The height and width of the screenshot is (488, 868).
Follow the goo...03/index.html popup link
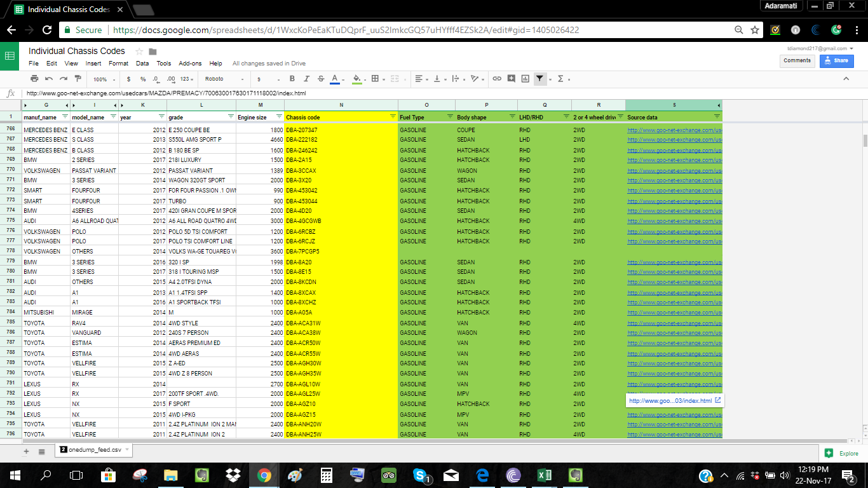click(670, 401)
